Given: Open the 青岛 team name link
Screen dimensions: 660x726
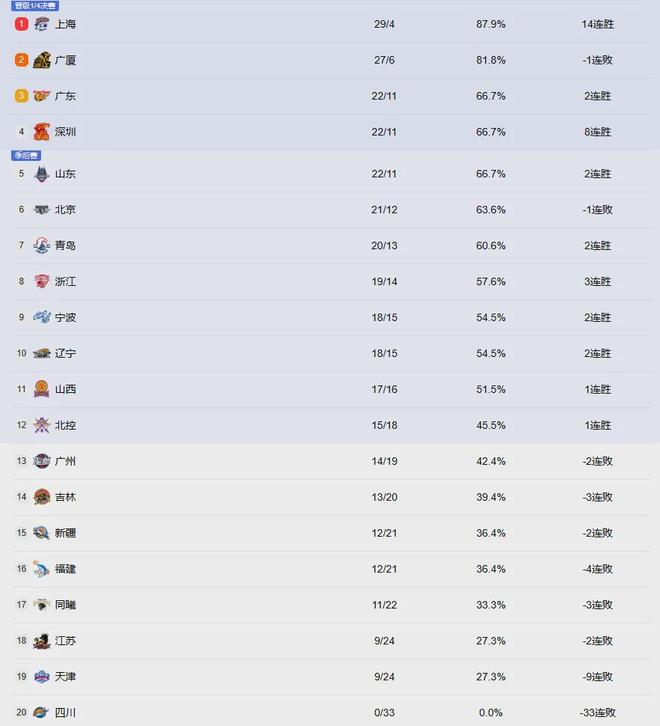Looking at the screenshot, I should tap(65, 246).
